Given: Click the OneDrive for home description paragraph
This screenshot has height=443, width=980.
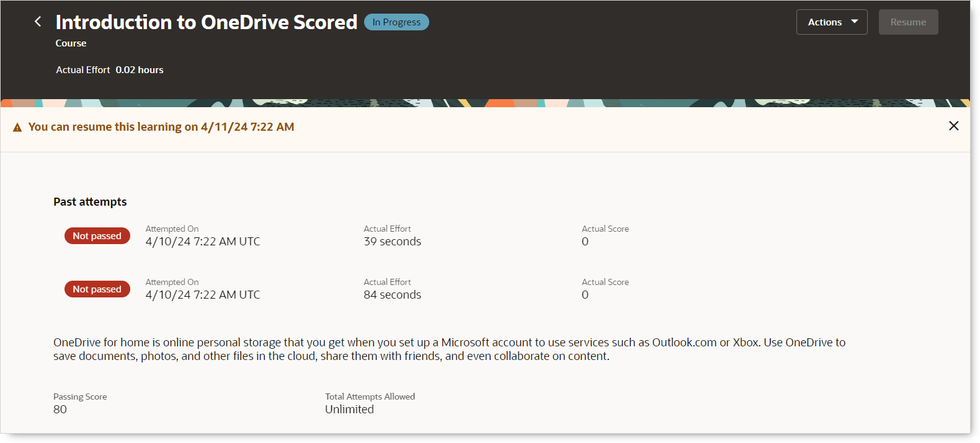Looking at the screenshot, I should 449,349.
